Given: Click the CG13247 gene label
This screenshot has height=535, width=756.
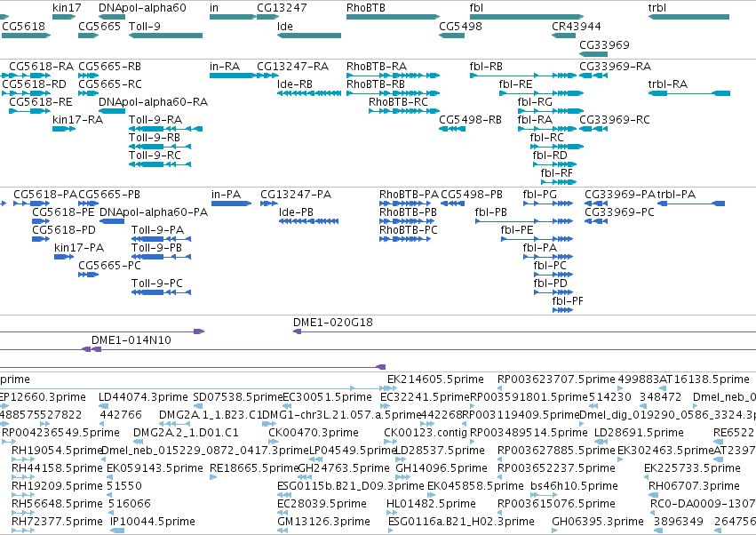Looking at the screenshot, I should (x=282, y=8).
